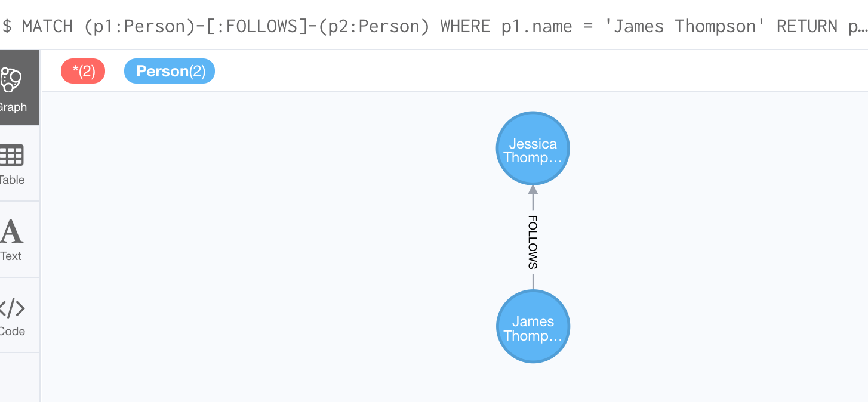Click the FOLLOWS line above James node
Image resolution: width=868 pixels, height=402 pixels.
[x=533, y=282]
